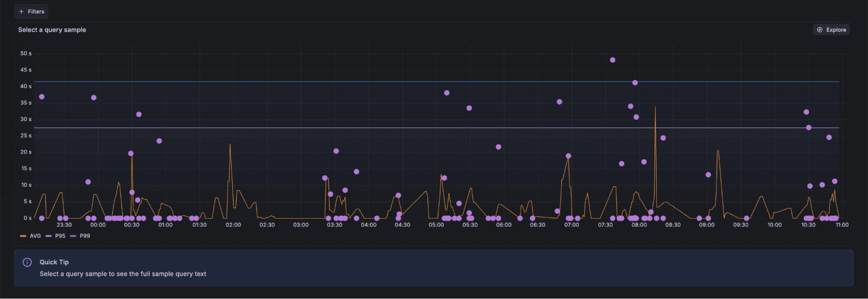868x299 pixels.
Task: Select the 35 s query sample before 07:00
Action: point(559,102)
